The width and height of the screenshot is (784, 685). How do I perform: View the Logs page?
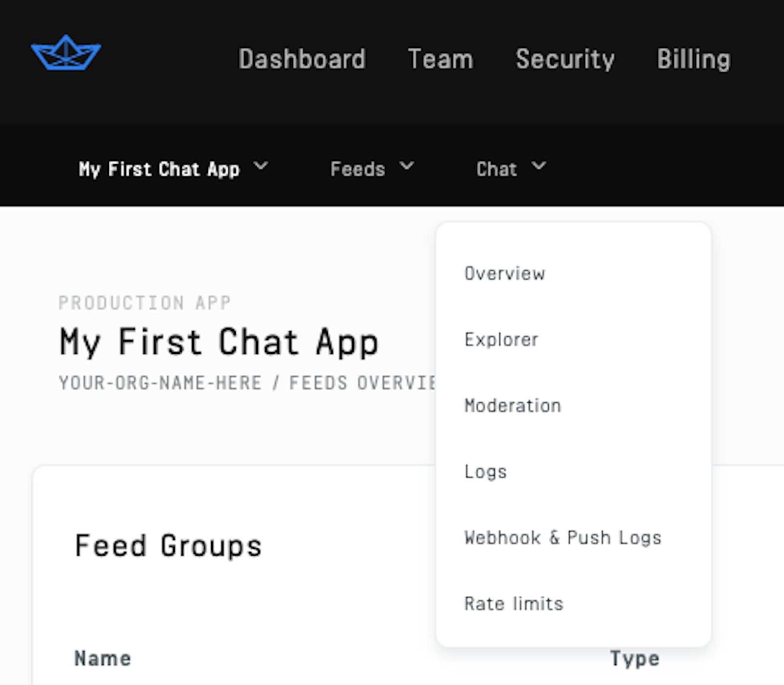[485, 471]
